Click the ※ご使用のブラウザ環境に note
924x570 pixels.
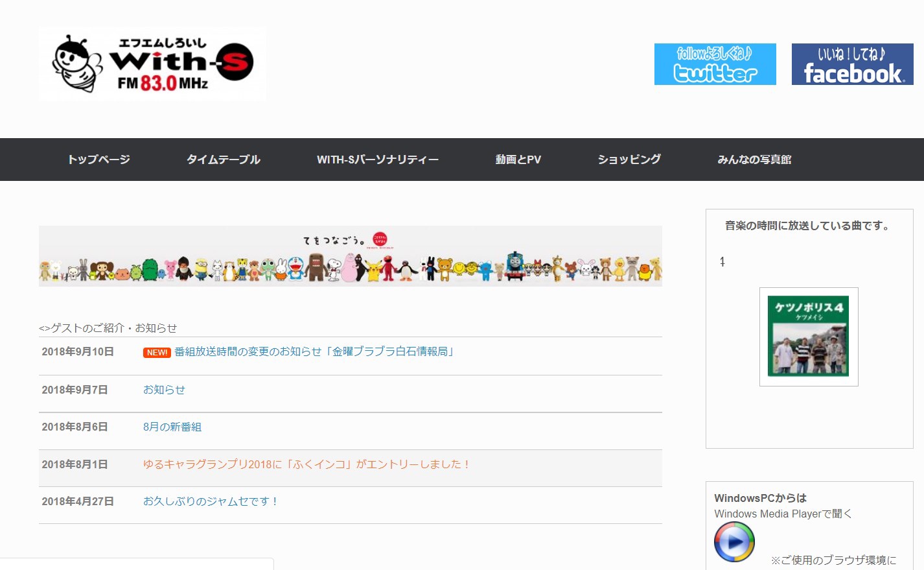pyautogui.click(x=833, y=560)
